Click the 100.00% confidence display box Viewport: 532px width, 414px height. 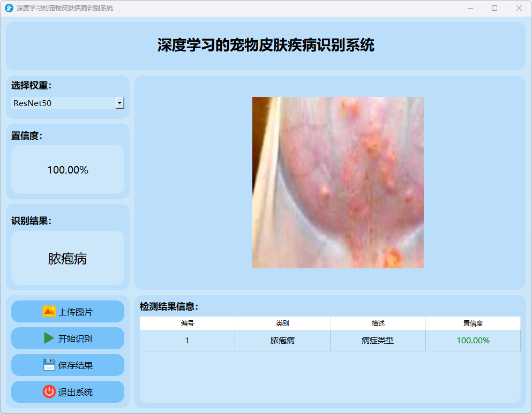pos(68,170)
